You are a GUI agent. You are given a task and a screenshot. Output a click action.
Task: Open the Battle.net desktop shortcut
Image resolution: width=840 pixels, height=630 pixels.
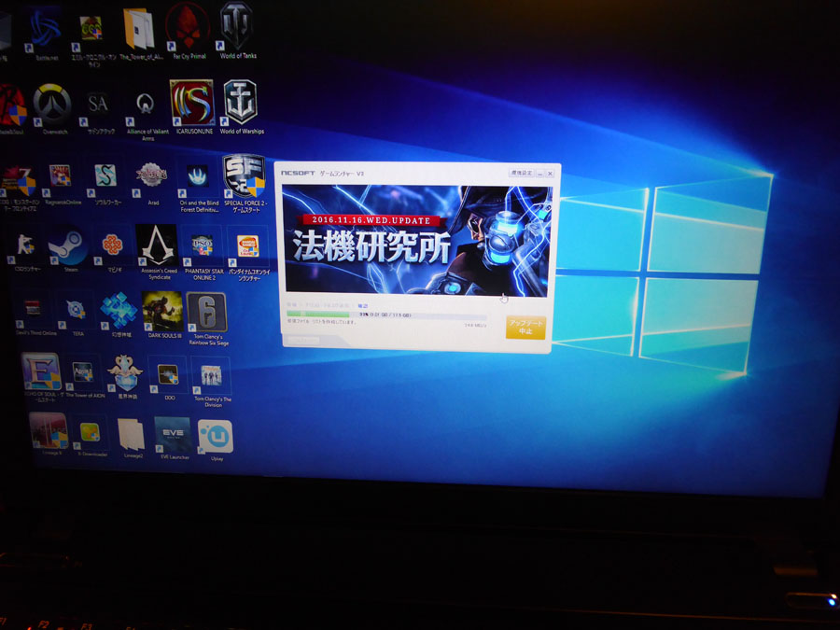(x=45, y=32)
